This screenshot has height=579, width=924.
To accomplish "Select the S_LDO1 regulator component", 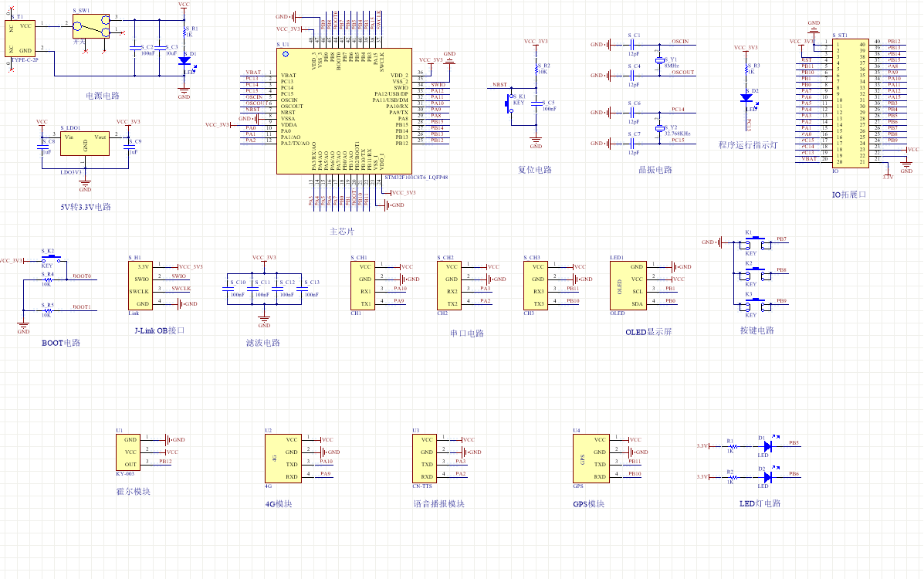I will [85, 144].
